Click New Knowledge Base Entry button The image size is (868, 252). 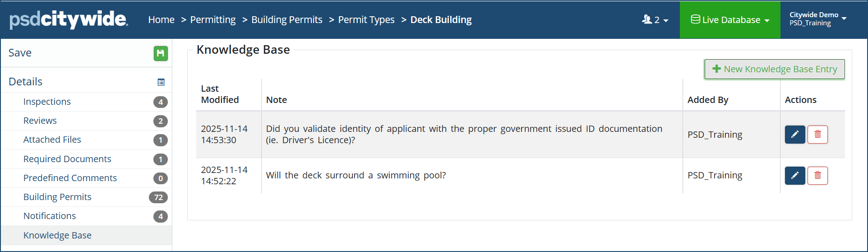[775, 69]
